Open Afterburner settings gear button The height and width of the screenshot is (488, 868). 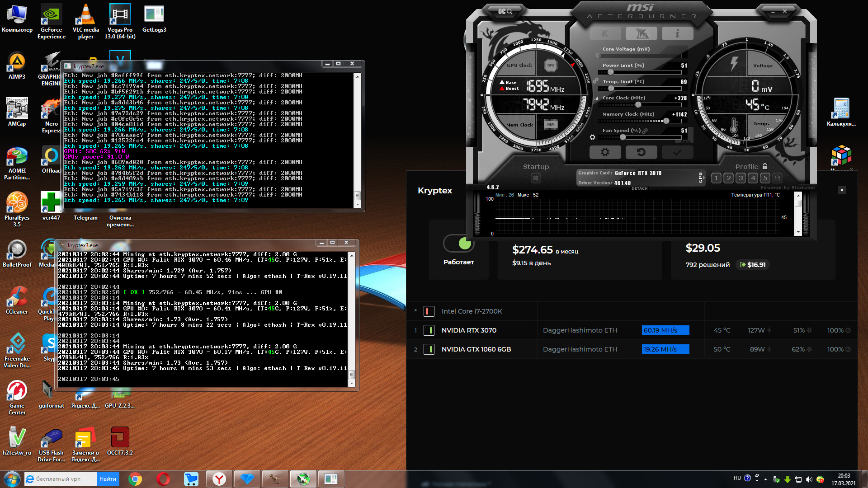[605, 152]
